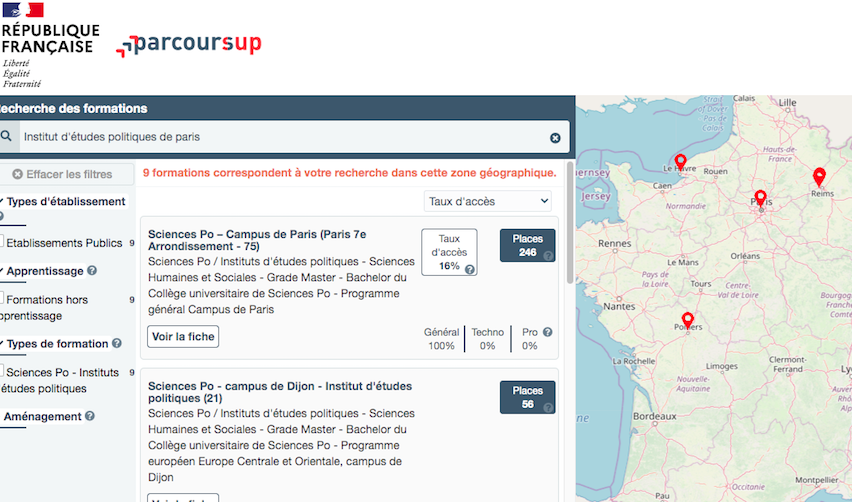Toggle the Formations hors apprentissage checkbox
Screen dimensions: 852x502
pos(2,297)
